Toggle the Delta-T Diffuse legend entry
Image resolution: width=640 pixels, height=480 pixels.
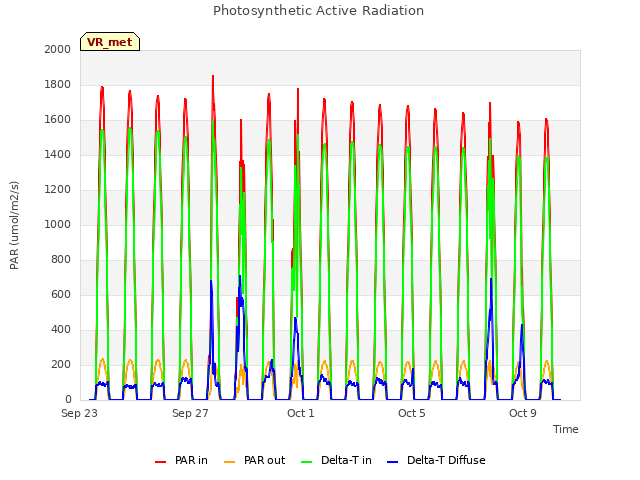click(x=436, y=460)
